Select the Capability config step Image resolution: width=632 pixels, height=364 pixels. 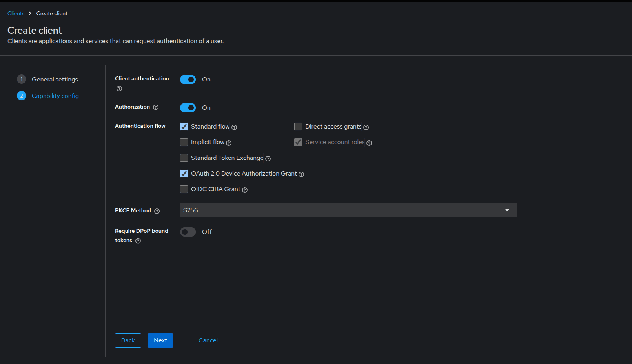(55, 96)
